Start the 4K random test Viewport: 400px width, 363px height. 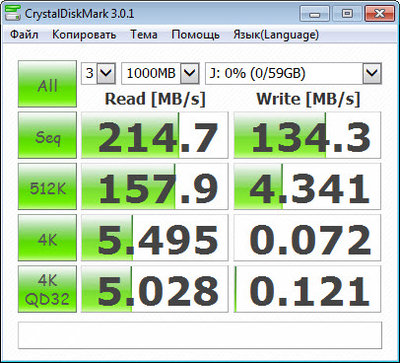click(x=47, y=238)
